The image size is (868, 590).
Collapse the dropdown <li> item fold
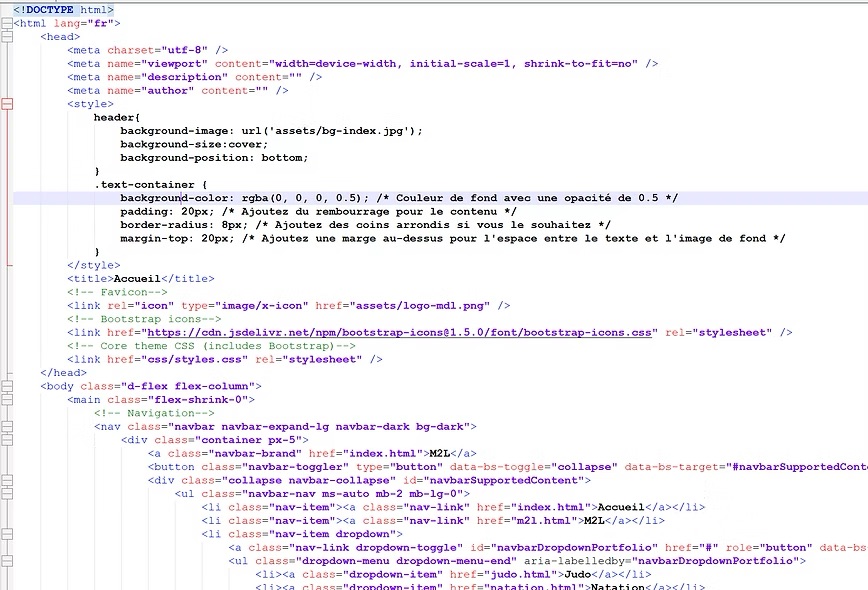click(8, 534)
